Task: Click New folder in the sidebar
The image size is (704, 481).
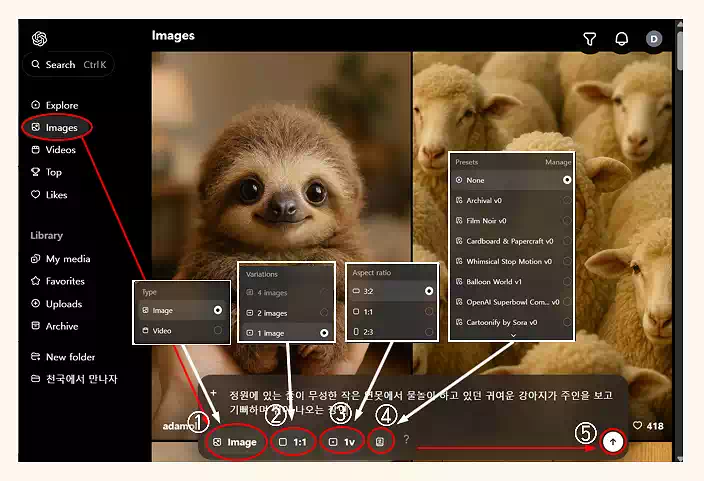Action: coord(70,357)
